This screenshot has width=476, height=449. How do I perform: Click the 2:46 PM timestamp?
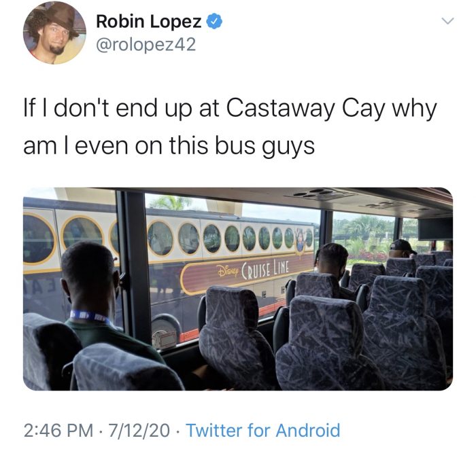point(58,430)
